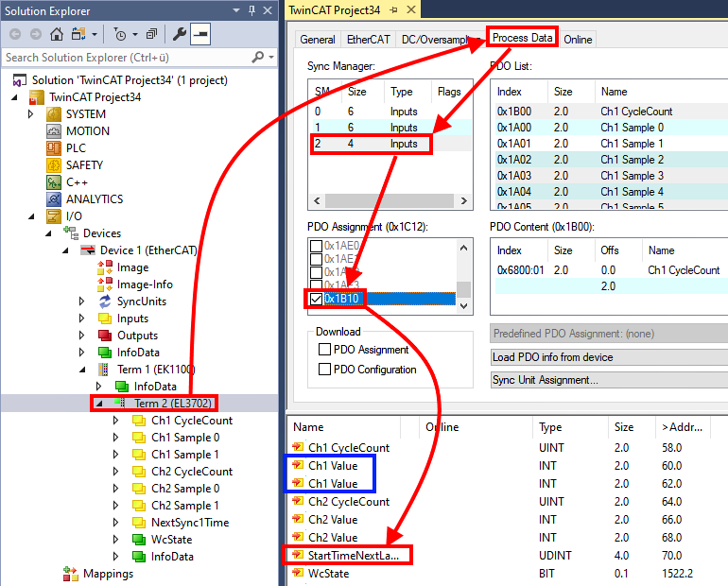Click the SAFETY node icon in the tree
This screenshot has width=728, height=586.
pos(53,165)
